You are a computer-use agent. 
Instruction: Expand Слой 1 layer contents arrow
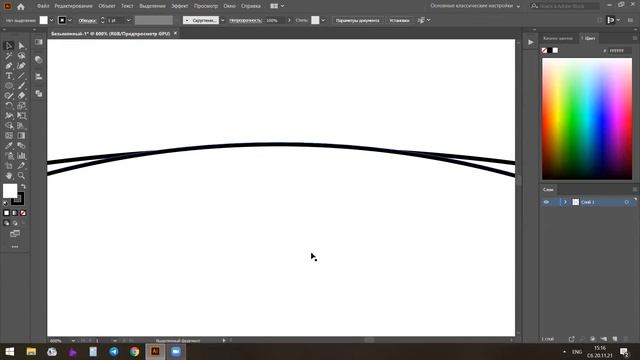(565, 202)
